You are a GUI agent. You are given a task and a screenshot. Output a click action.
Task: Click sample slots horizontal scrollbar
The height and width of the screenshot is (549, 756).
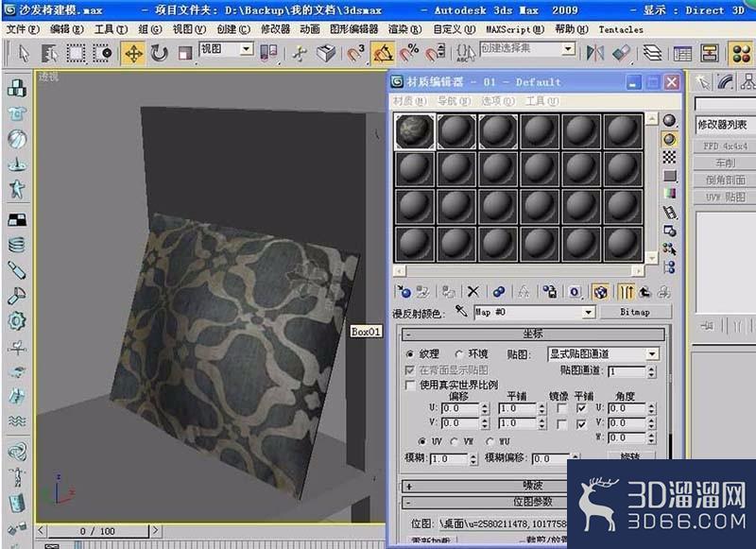pos(519,271)
